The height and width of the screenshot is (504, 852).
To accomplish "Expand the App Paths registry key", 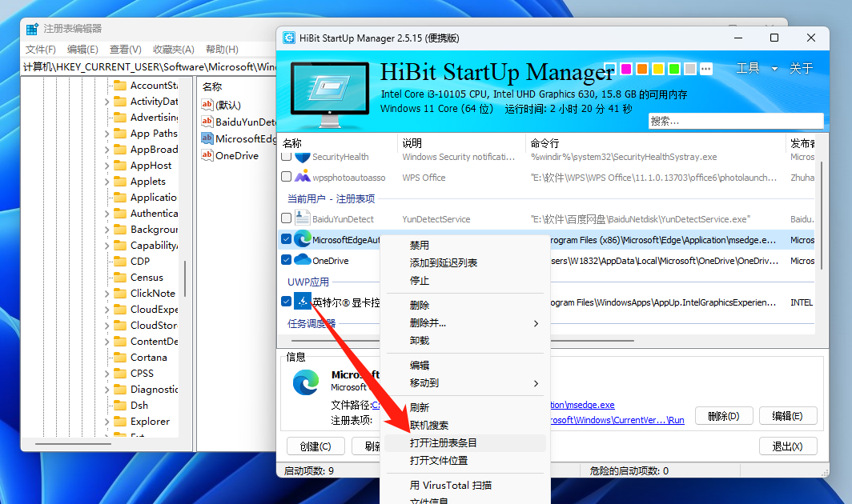I will (x=107, y=134).
